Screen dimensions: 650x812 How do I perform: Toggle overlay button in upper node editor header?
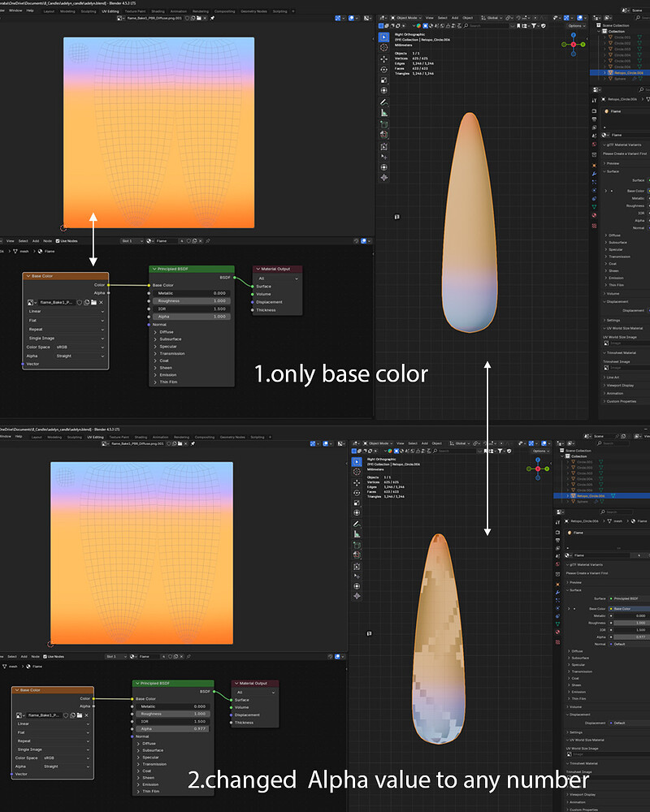click(x=363, y=241)
